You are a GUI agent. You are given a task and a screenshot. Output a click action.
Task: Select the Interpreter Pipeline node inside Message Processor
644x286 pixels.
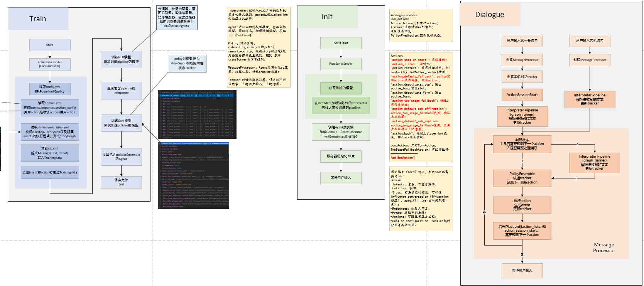point(595,162)
